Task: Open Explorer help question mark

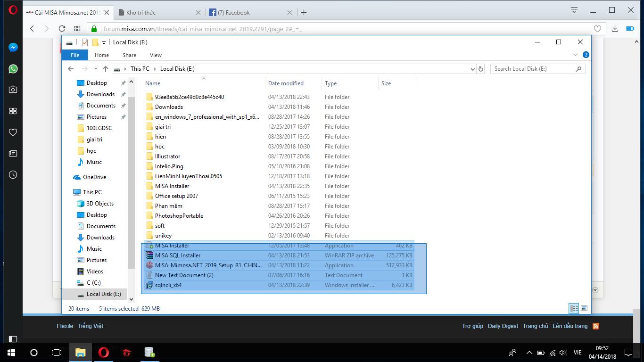Action: pyautogui.click(x=586, y=55)
